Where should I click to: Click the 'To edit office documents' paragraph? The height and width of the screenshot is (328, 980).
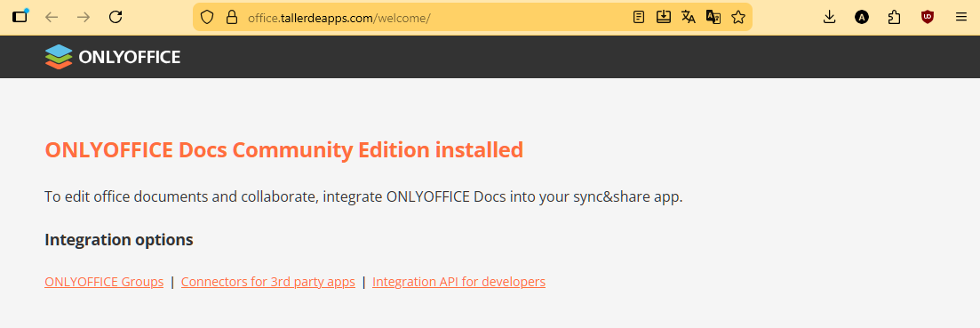[x=363, y=196]
